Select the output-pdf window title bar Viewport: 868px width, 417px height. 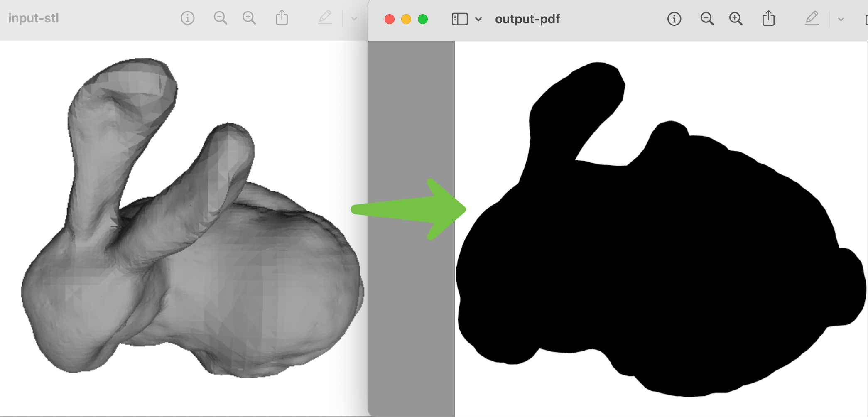(x=527, y=19)
